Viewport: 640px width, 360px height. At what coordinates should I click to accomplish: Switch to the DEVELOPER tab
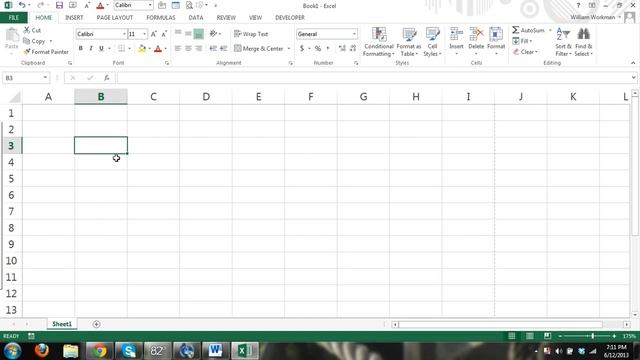pyautogui.click(x=290, y=18)
